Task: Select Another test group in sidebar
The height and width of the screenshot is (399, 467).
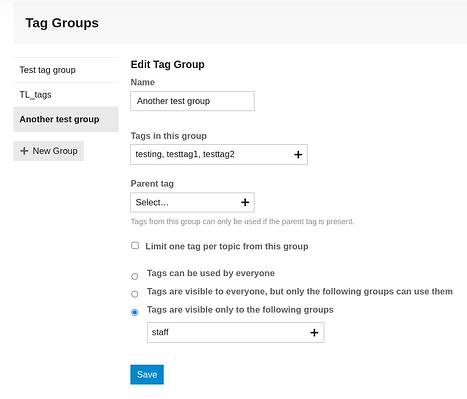Action: 66,119
